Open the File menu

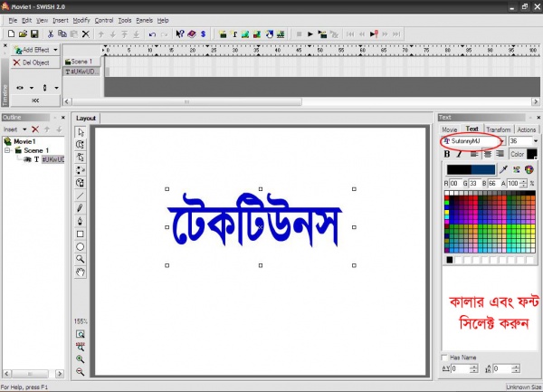click(13, 21)
